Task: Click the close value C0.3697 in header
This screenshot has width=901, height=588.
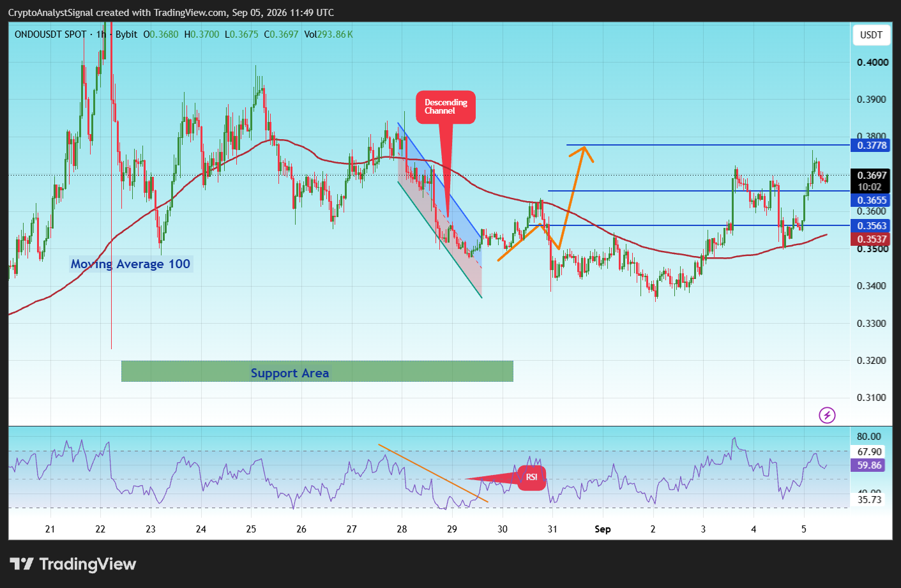Action: pos(281,34)
